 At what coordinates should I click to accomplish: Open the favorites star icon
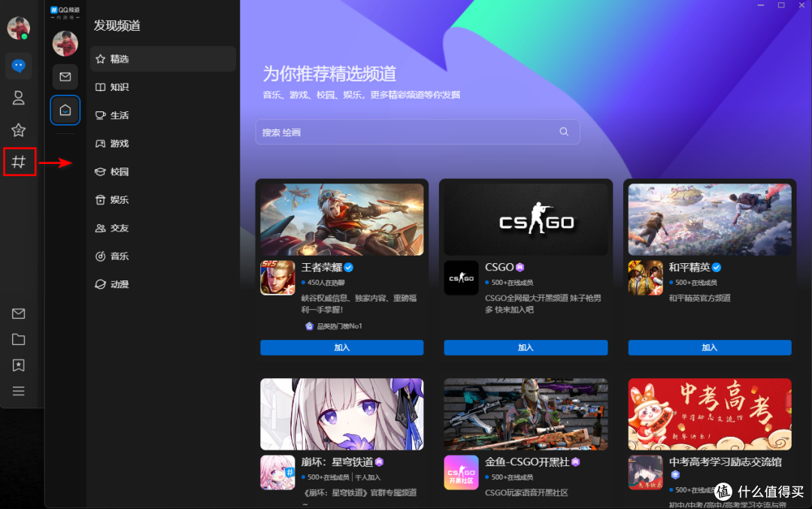coord(18,129)
